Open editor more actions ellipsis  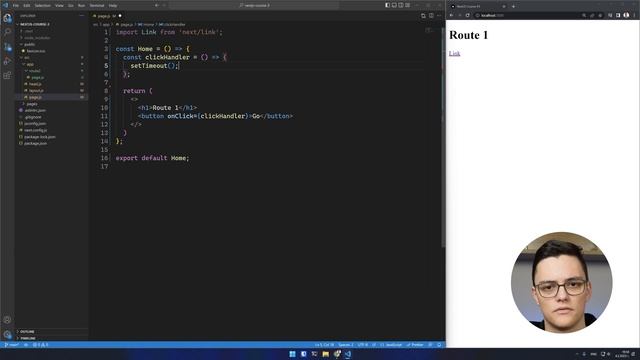click(439, 16)
